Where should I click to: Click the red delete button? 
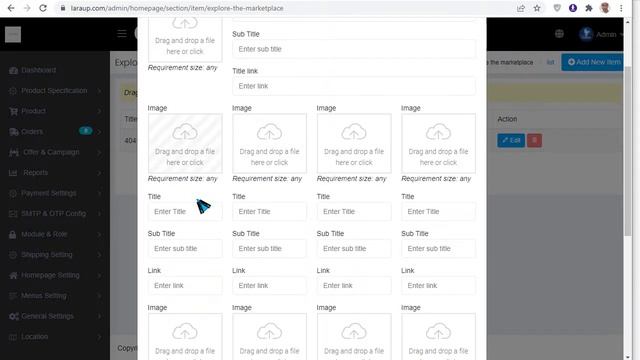[x=534, y=140]
